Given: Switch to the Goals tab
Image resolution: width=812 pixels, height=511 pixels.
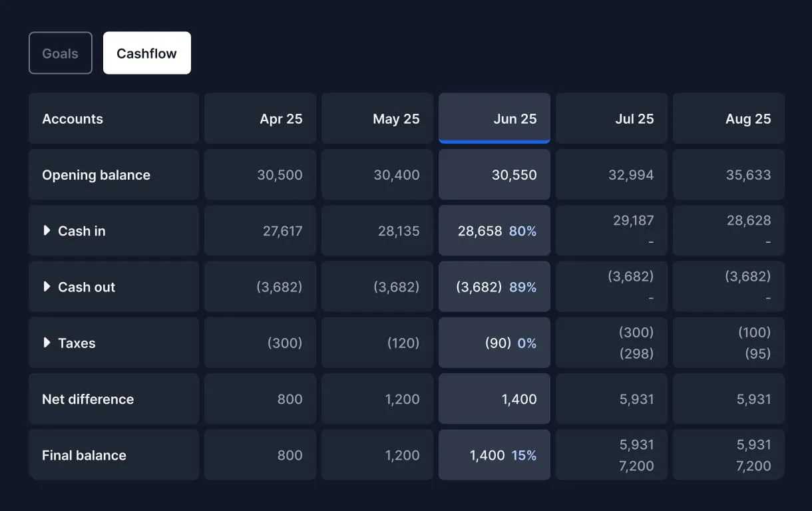Looking at the screenshot, I should point(60,53).
